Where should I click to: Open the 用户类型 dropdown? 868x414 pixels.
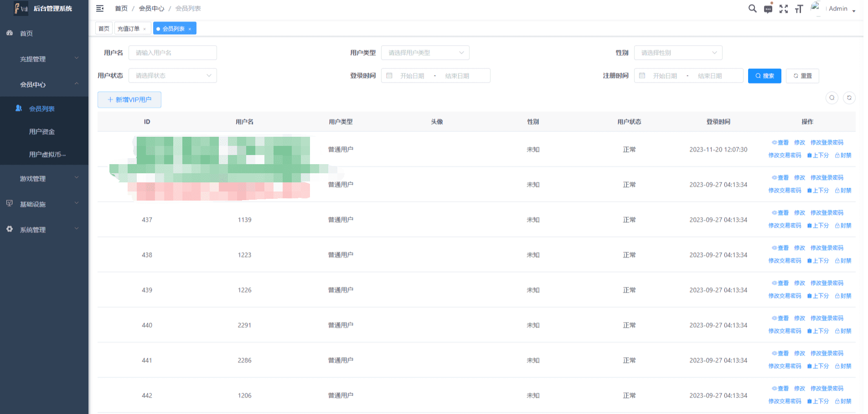(425, 53)
